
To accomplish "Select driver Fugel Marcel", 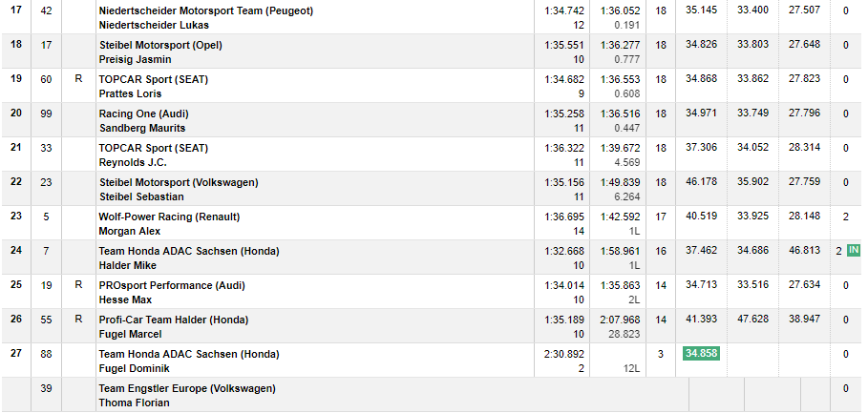I will (130, 334).
